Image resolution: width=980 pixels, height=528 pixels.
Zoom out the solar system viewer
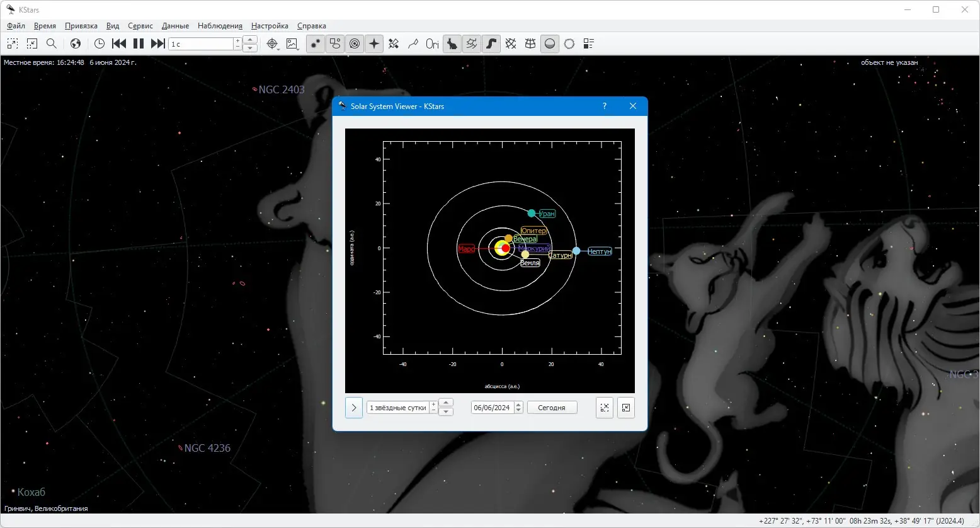(626, 408)
